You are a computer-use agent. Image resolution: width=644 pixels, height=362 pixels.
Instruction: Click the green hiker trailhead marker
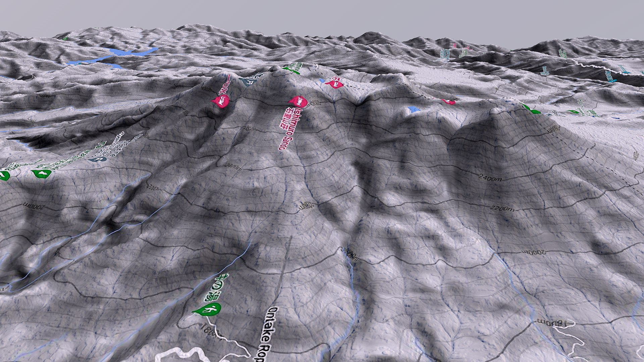(208, 309)
